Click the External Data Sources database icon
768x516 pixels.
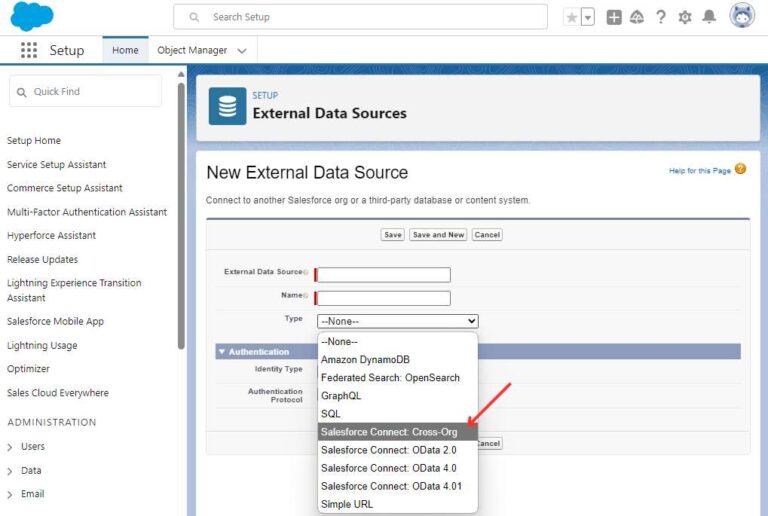pyautogui.click(x=227, y=106)
